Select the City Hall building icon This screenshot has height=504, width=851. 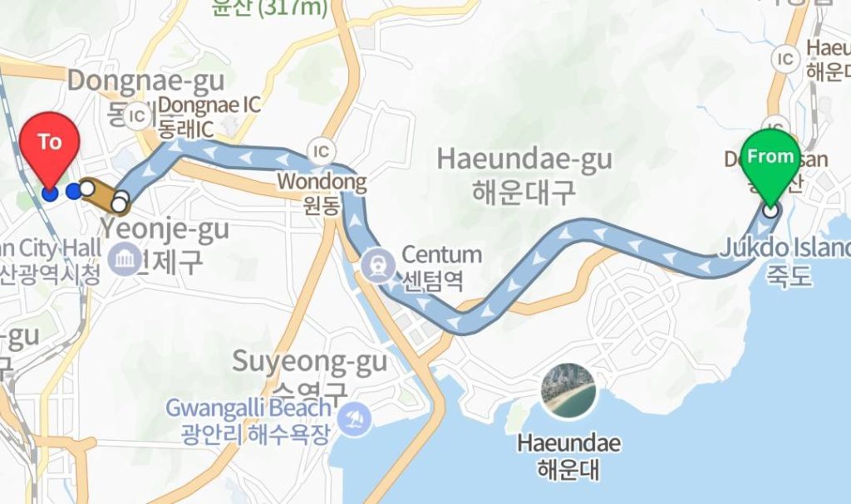pos(125,259)
